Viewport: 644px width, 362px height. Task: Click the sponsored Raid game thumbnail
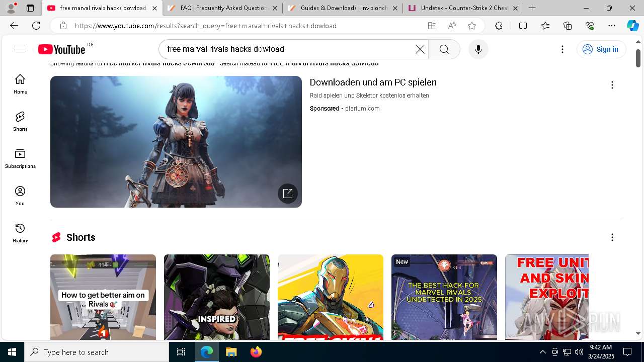(x=176, y=142)
